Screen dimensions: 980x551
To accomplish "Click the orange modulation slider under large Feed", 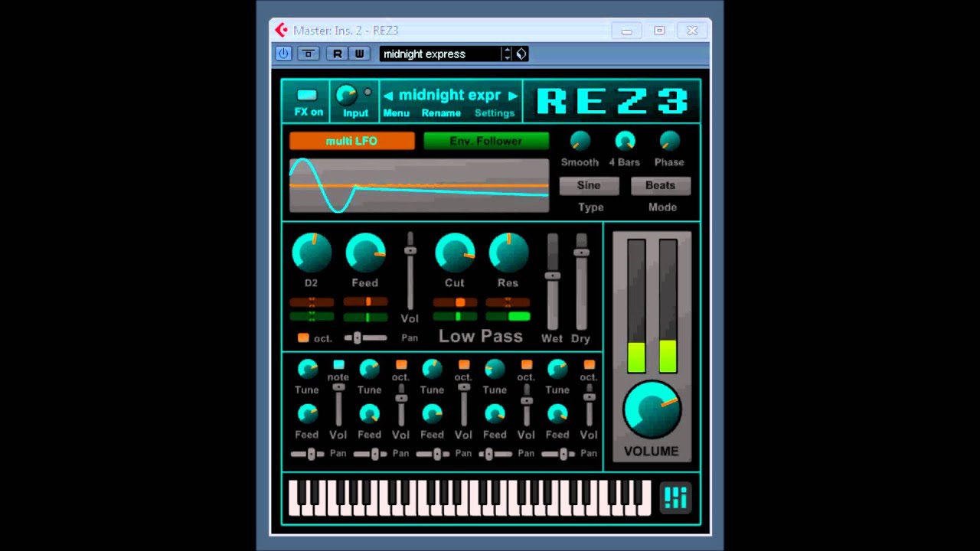I will coord(365,302).
